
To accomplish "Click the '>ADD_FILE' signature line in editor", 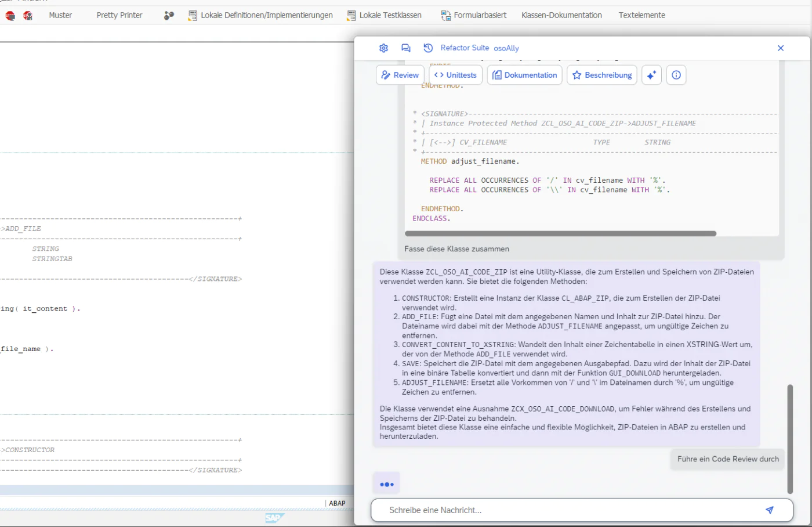I will 21,229.
